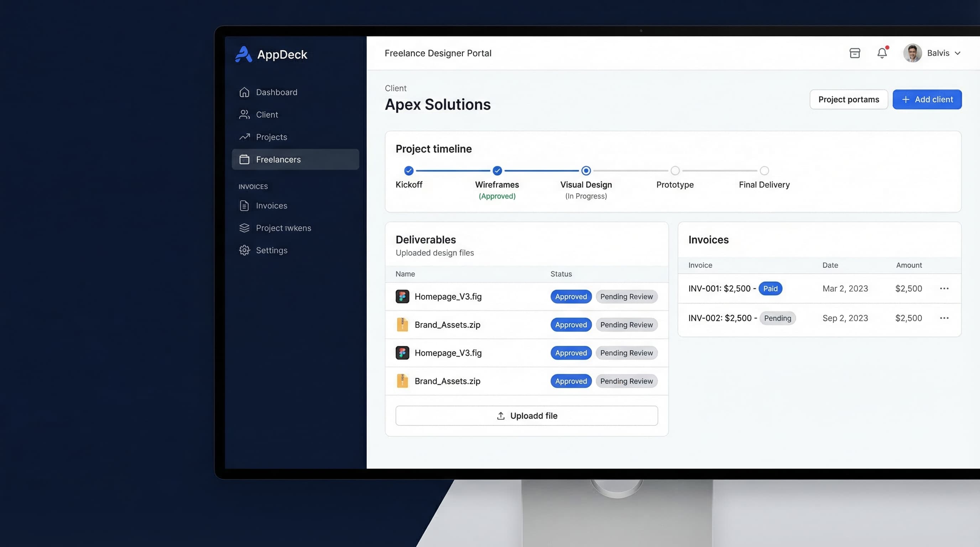Click the first Homepage_V3.fig file name
The width and height of the screenshot is (980, 547).
click(448, 296)
